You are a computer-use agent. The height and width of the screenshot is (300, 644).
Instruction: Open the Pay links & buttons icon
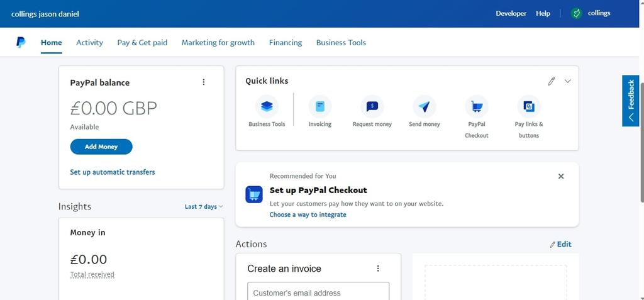point(529,107)
